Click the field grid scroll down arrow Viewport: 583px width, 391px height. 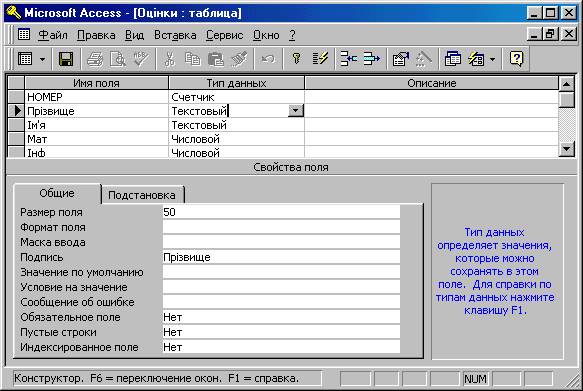pos(566,149)
